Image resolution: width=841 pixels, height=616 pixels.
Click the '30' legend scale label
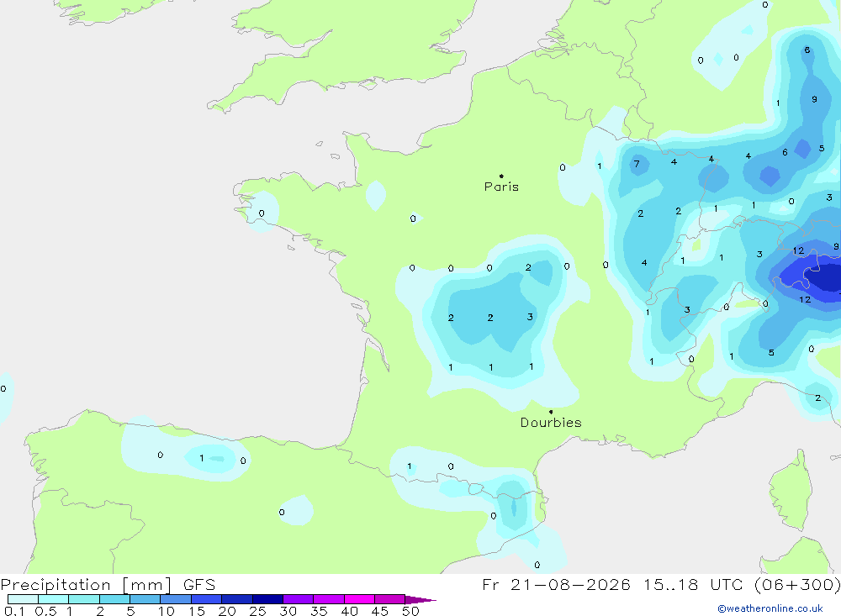pos(288,611)
